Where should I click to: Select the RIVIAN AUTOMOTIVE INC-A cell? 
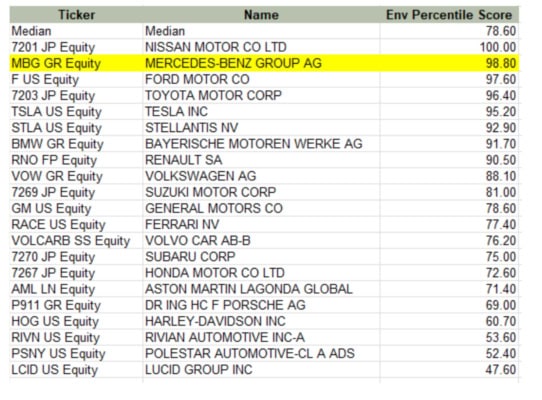[261, 337]
